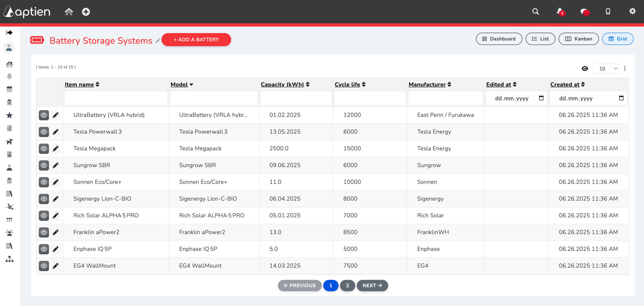Click the sidebar dog icon
This screenshot has height=306, width=644.
pos(9,142)
